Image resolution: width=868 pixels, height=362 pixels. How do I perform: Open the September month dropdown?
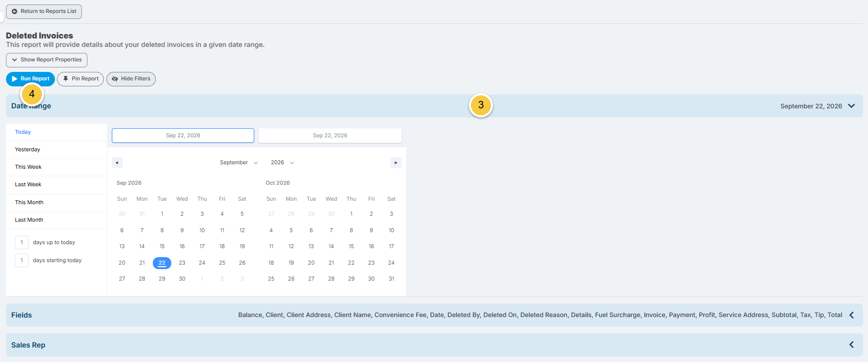coord(239,163)
